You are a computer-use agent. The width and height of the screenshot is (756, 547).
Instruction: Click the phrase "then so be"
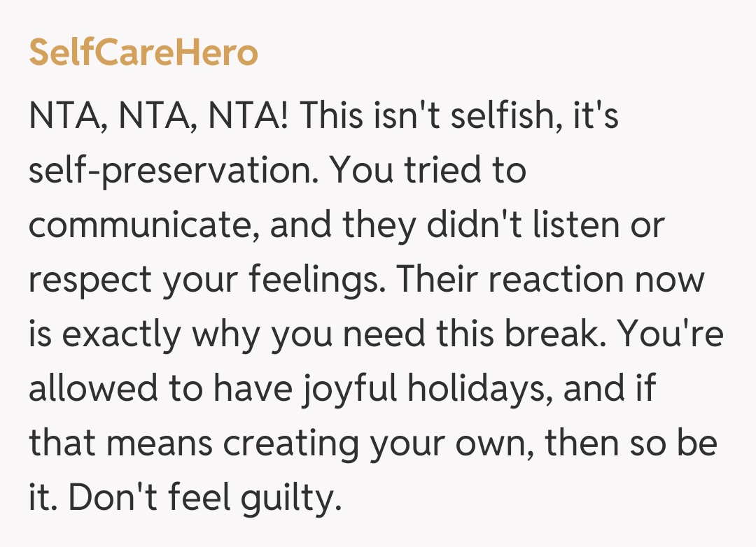click(x=629, y=443)
